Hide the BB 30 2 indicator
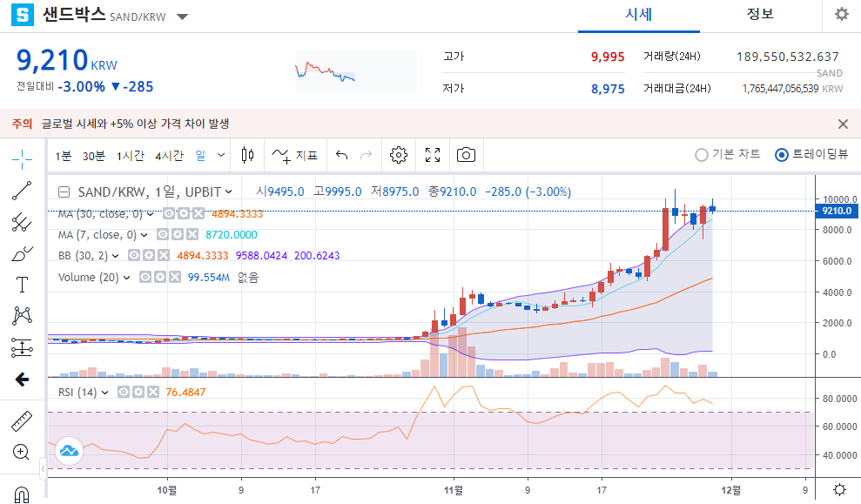Image resolution: width=861 pixels, height=504 pixels. coord(134,255)
